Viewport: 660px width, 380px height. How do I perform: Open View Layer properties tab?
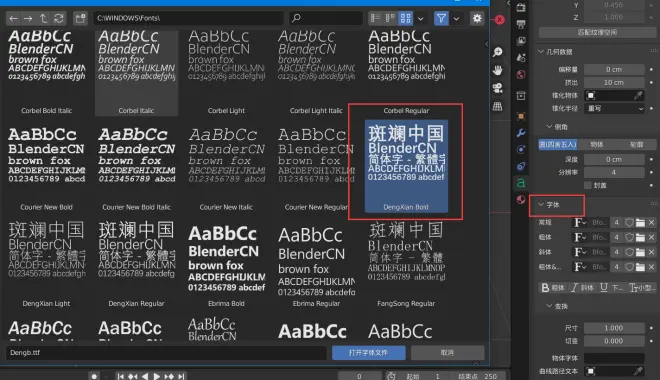click(x=521, y=41)
